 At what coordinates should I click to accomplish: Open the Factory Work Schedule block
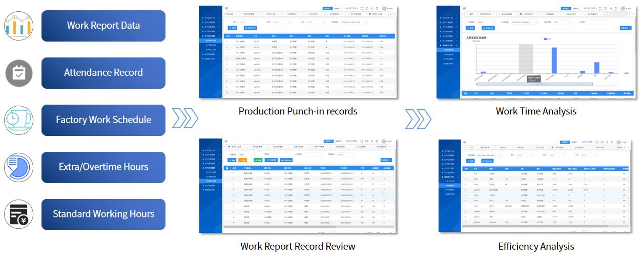coord(103,120)
